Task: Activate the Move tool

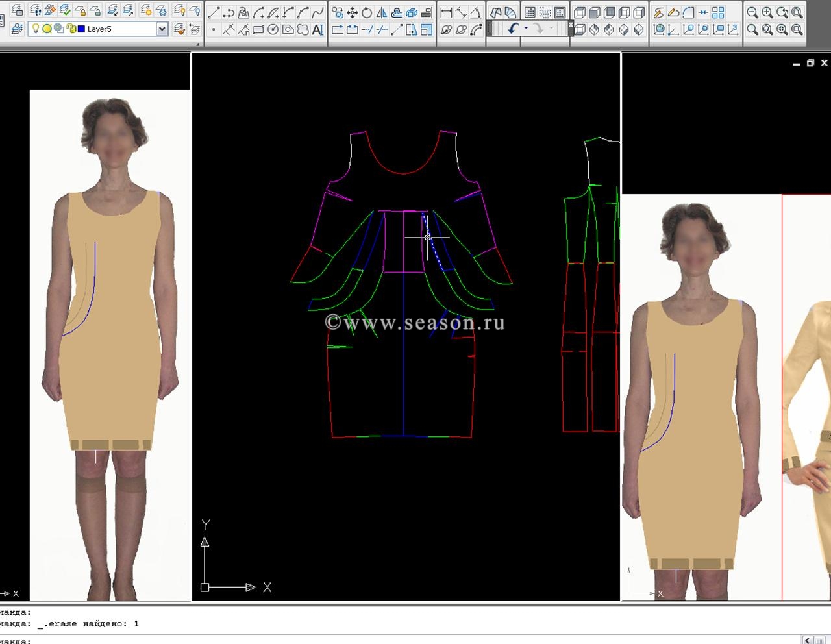Action: pos(352,13)
